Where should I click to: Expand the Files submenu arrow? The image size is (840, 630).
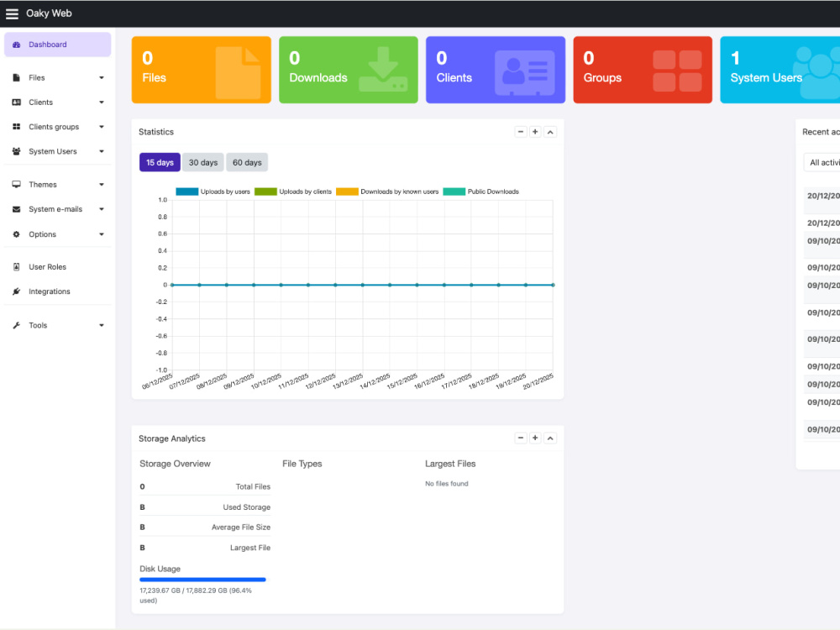(x=102, y=77)
